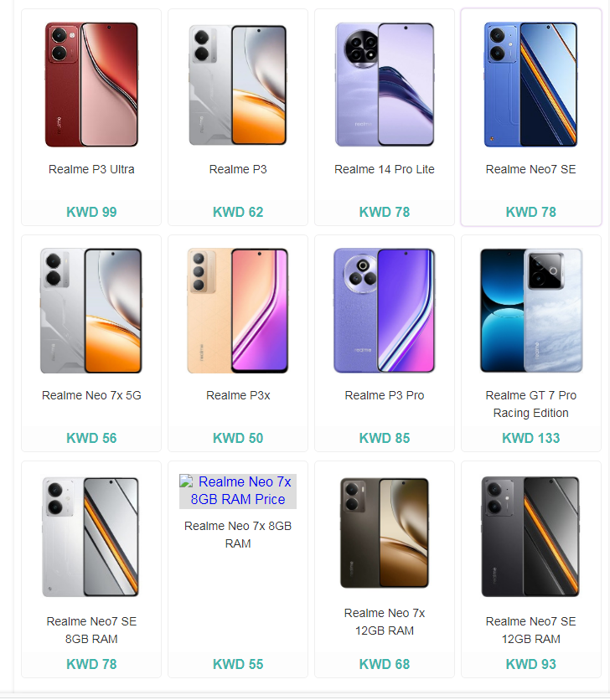Open the Realme Neo 7x 12GB RAM title

coord(385,622)
